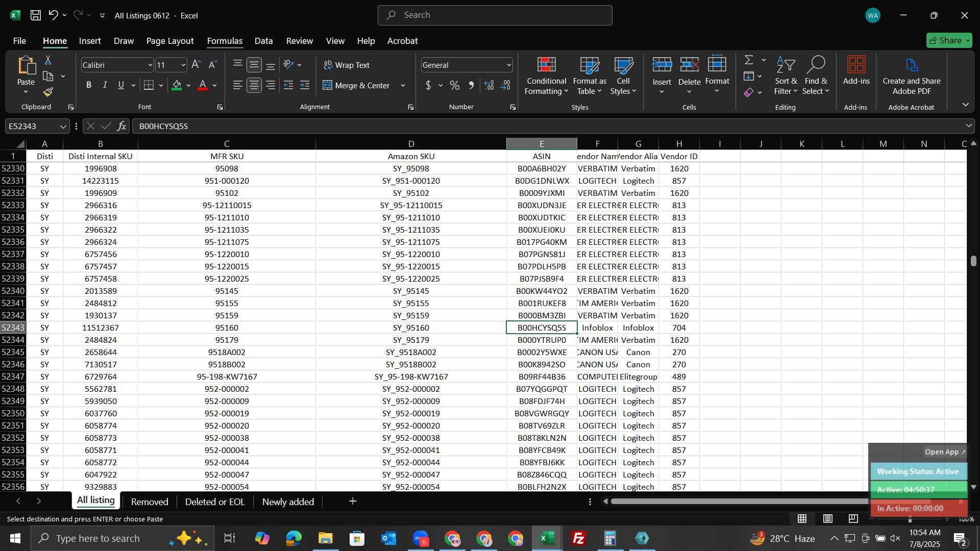The height and width of the screenshot is (551, 980).
Task: Open the File menu
Action: [x=19, y=41]
